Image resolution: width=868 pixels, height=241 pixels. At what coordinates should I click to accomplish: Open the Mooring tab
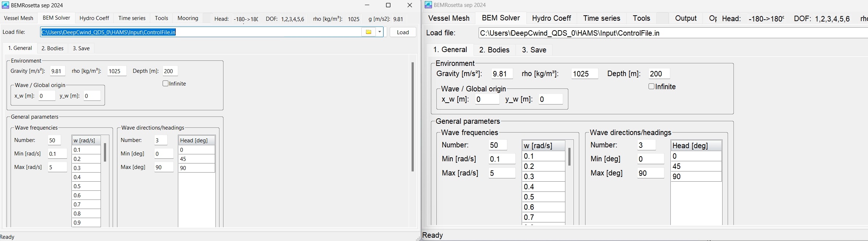click(x=188, y=18)
